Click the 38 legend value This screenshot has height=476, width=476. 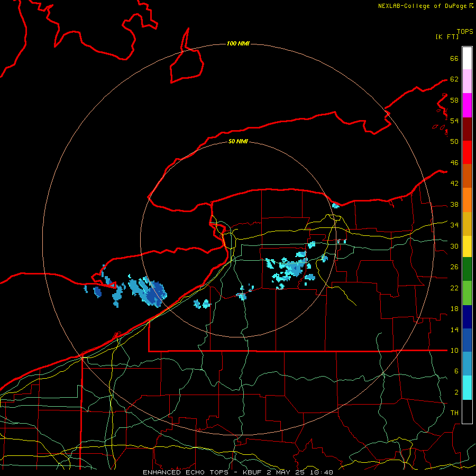pyautogui.click(x=454, y=205)
